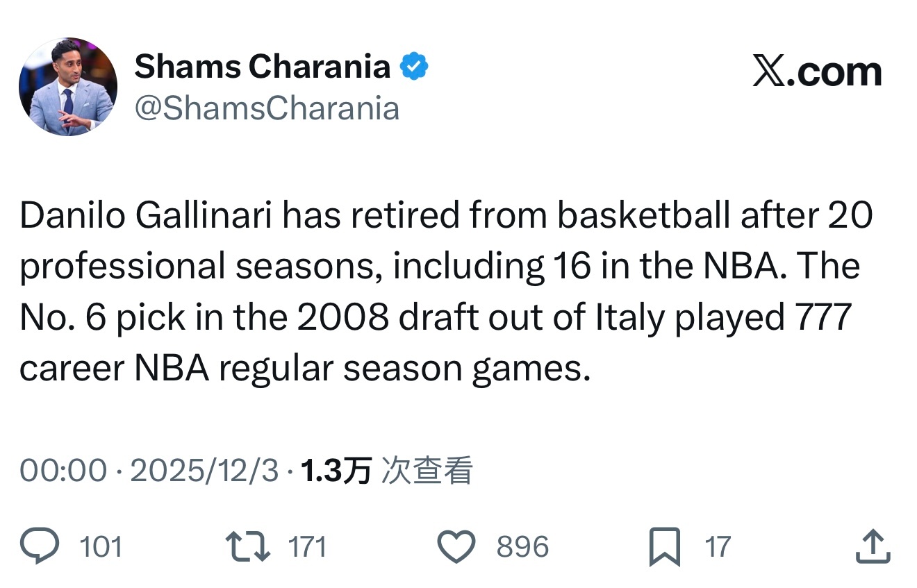Click the X.com logo watermark

tap(817, 72)
